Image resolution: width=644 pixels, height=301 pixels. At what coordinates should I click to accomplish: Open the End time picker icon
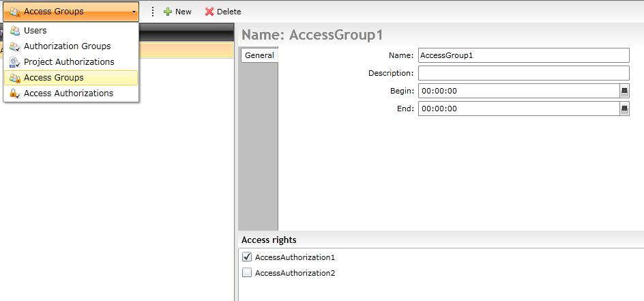coord(624,109)
